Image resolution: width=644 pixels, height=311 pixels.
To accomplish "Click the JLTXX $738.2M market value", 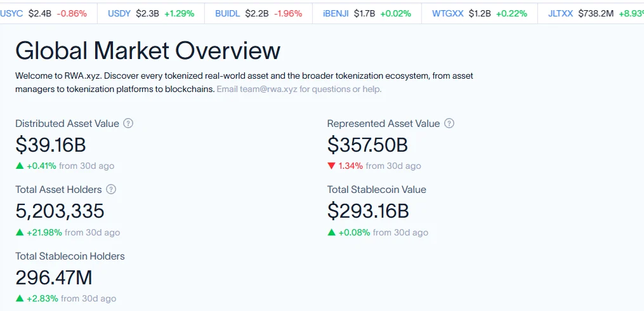I will point(596,13).
